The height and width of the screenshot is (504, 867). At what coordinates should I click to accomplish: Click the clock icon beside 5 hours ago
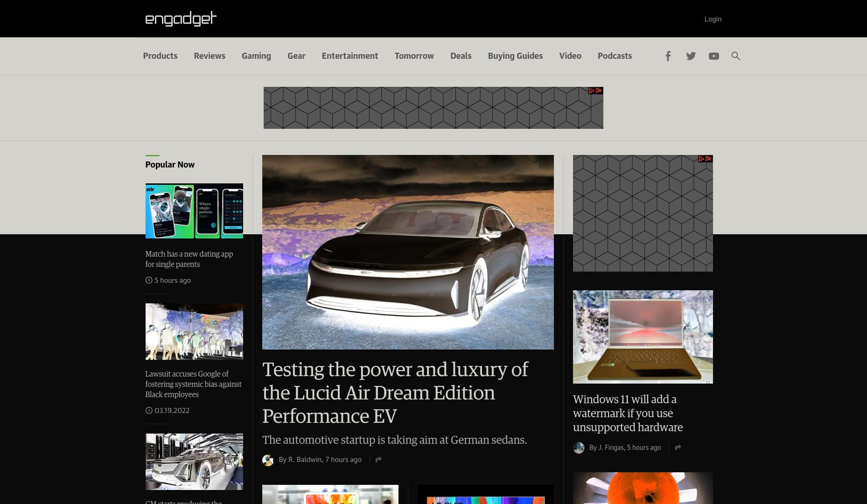click(149, 280)
